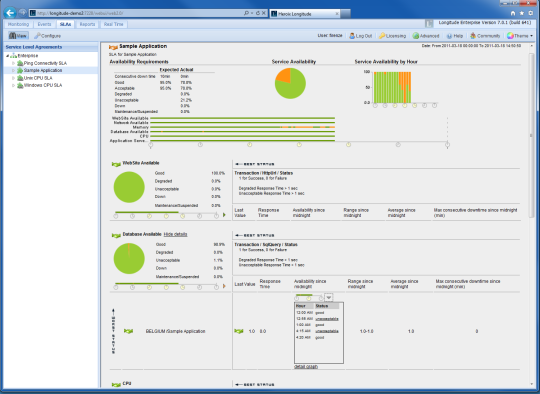Open the Help question mark icon
The height and width of the screenshot is (394, 540).
point(449,36)
